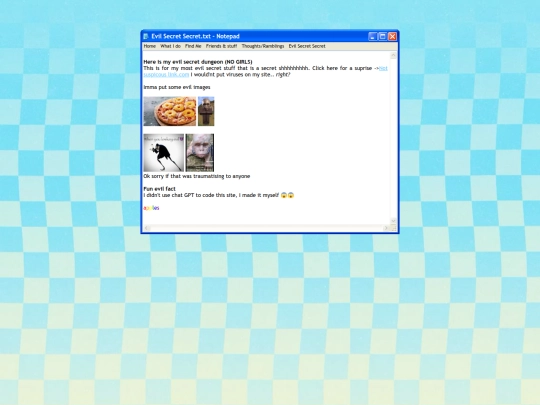This screenshot has width=540, height=405.
Task: Click 'Ok sorry if that was traumatising to anyone'
Action: point(197,176)
